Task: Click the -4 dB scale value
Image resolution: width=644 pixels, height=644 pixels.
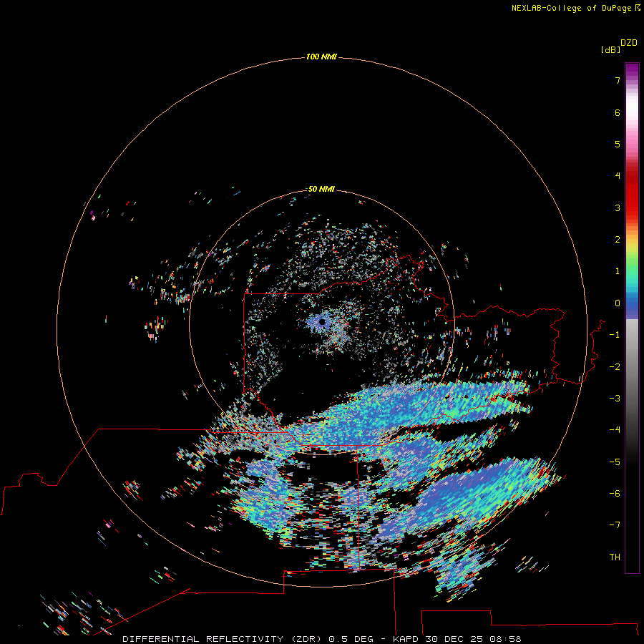Action: click(x=615, y=430)
